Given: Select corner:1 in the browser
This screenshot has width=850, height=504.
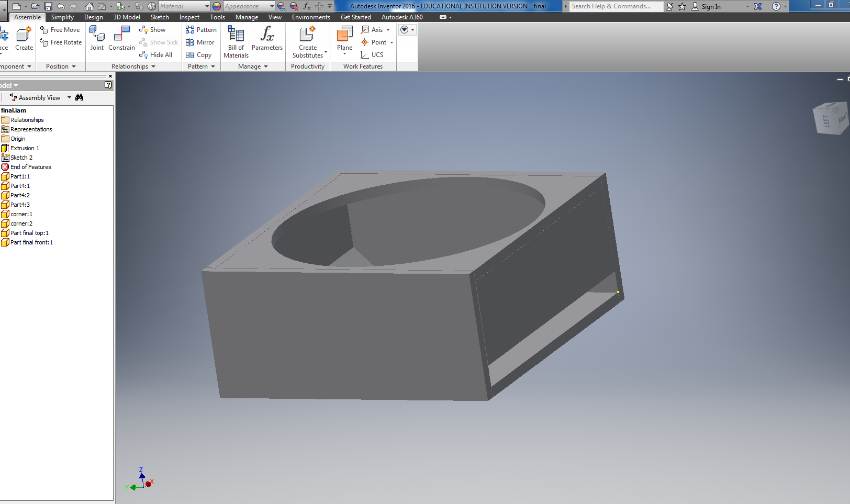Looking at the screenshot, I should [x=17, y=214].
